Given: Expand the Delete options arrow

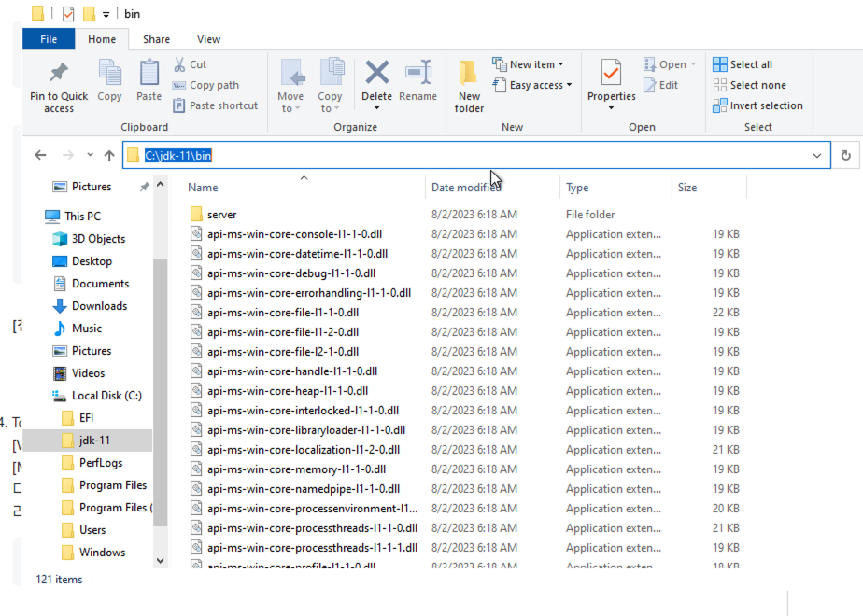Looking at the screenshot, I should (x=377, y=108).
